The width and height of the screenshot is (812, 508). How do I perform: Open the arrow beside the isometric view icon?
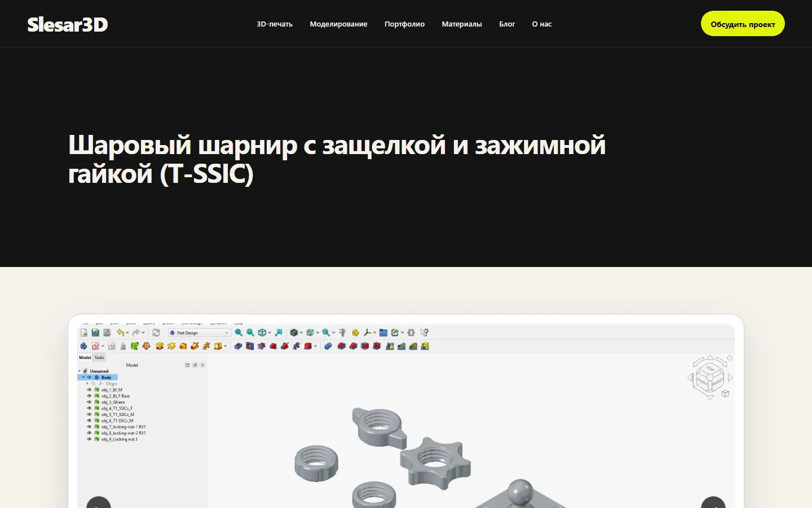270,333
